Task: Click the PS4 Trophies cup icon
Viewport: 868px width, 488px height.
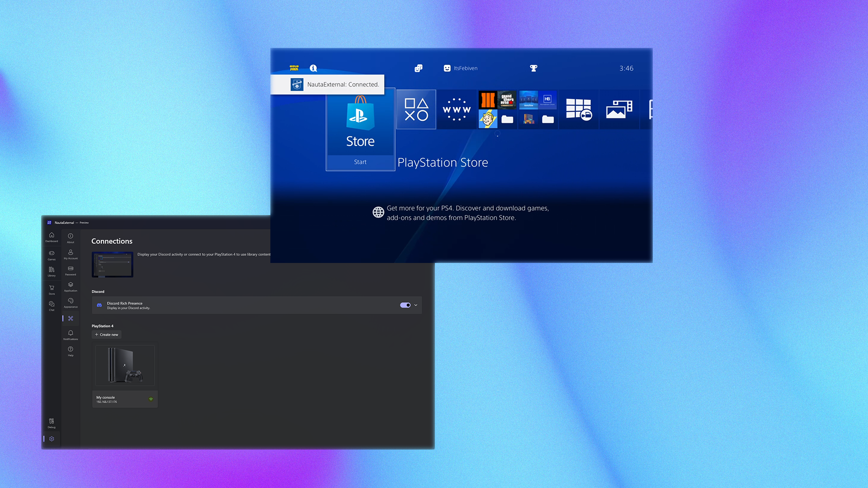Action: coord(533,68)
